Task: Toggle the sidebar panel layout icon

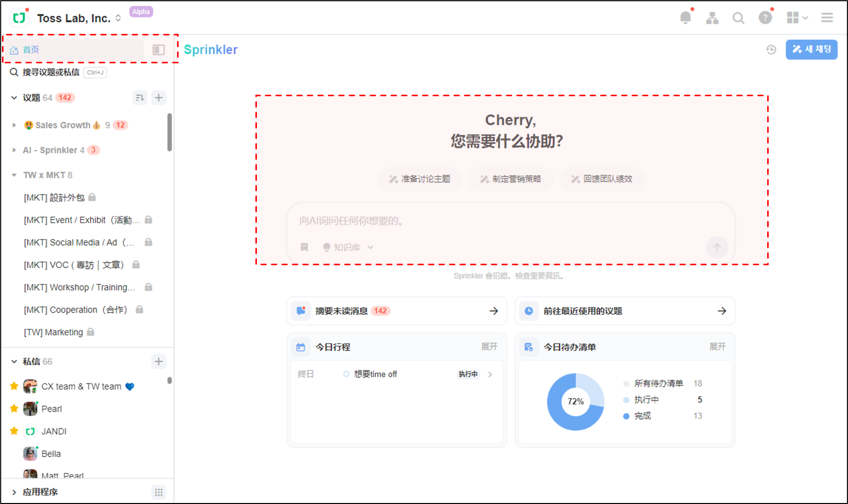Action: coord(159,50)
